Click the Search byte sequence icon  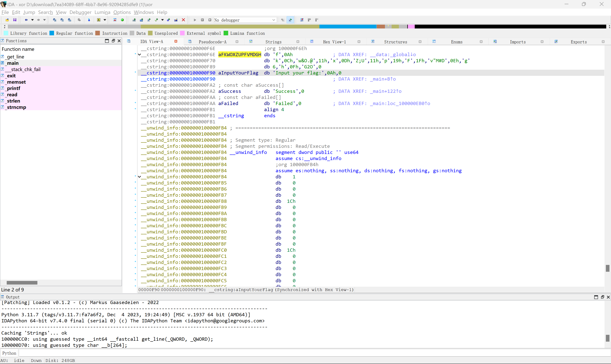coord(69,20)
